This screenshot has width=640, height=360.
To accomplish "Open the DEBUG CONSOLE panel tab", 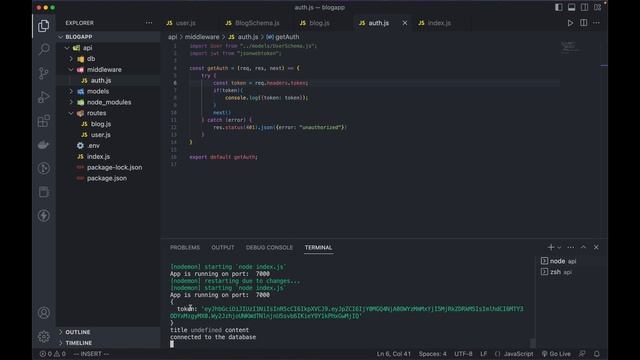I will (269, 247).
